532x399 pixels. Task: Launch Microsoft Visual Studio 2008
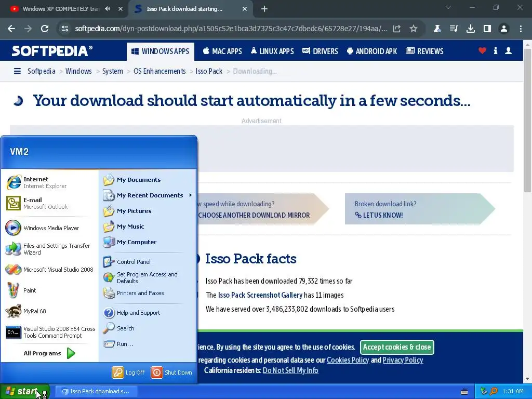(x=50, y=270)
